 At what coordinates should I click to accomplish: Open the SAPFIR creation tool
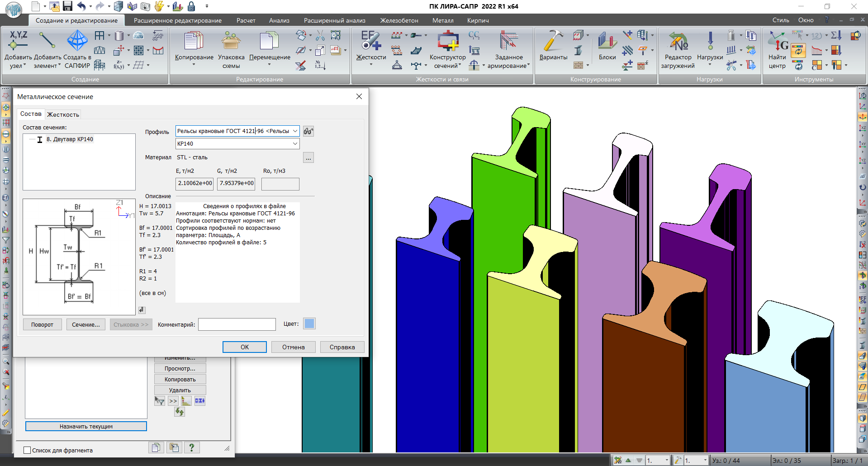[77, 42]
